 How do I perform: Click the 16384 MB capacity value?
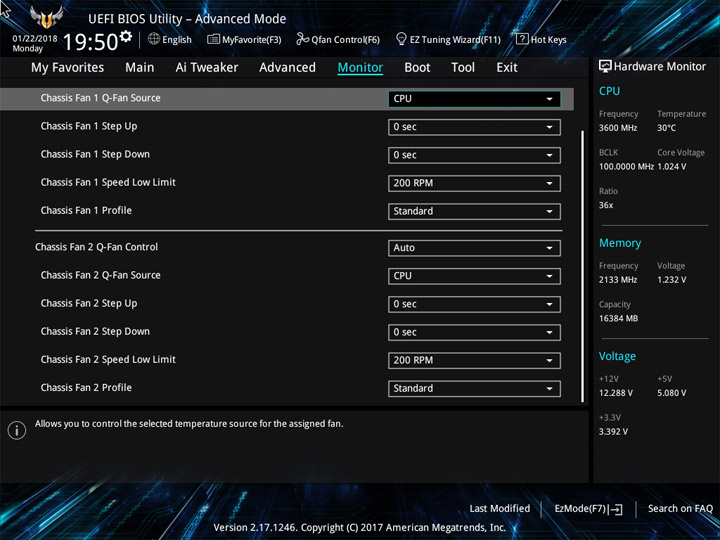(619, 319)
